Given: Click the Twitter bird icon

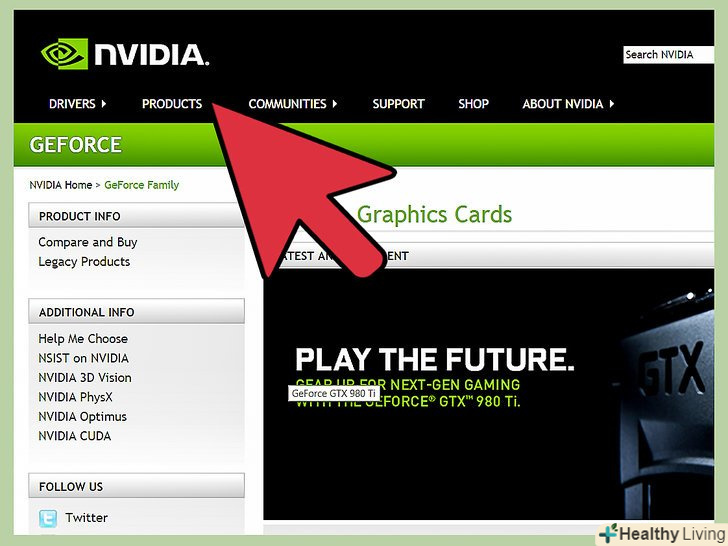Looking at the screenshot, I should click(48, 518).
